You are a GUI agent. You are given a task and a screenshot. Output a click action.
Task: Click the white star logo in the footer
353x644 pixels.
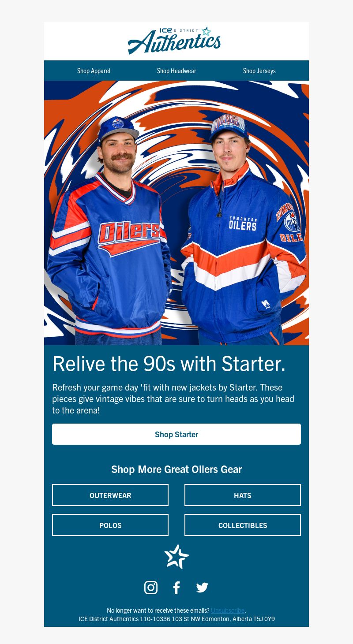176,556
